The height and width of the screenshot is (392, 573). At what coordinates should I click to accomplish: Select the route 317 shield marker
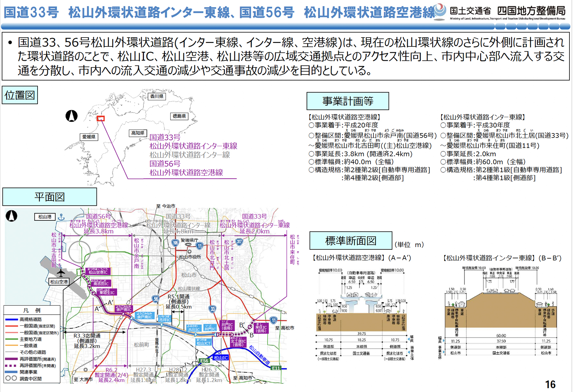point(239,242)
